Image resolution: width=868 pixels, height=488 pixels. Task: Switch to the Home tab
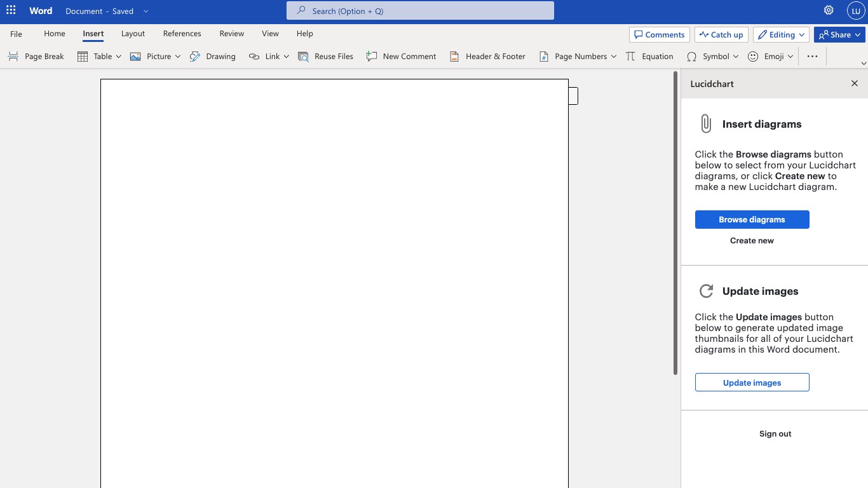tap(55, 34)
